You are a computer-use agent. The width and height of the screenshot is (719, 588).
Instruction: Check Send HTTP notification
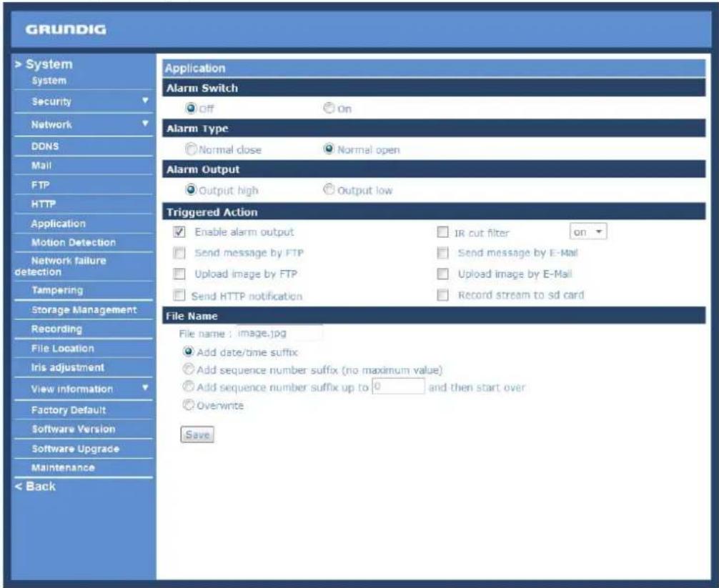click(179, 295)
